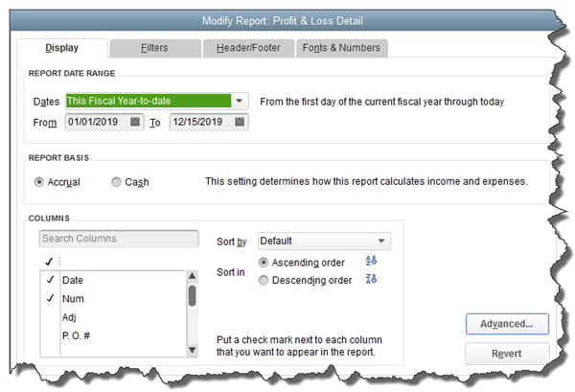
Task: Open the From date calendar picker
Action: click(x=135, y=122)
